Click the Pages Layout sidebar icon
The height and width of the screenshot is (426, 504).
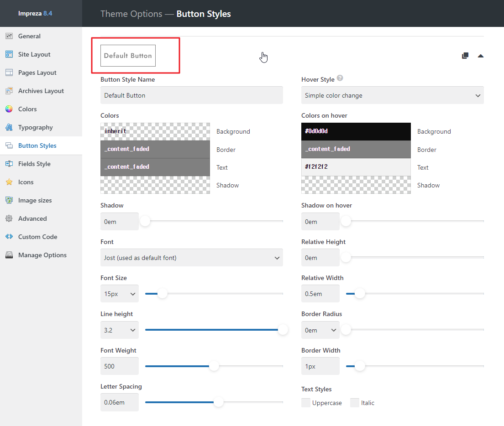[x=9, y=73]
